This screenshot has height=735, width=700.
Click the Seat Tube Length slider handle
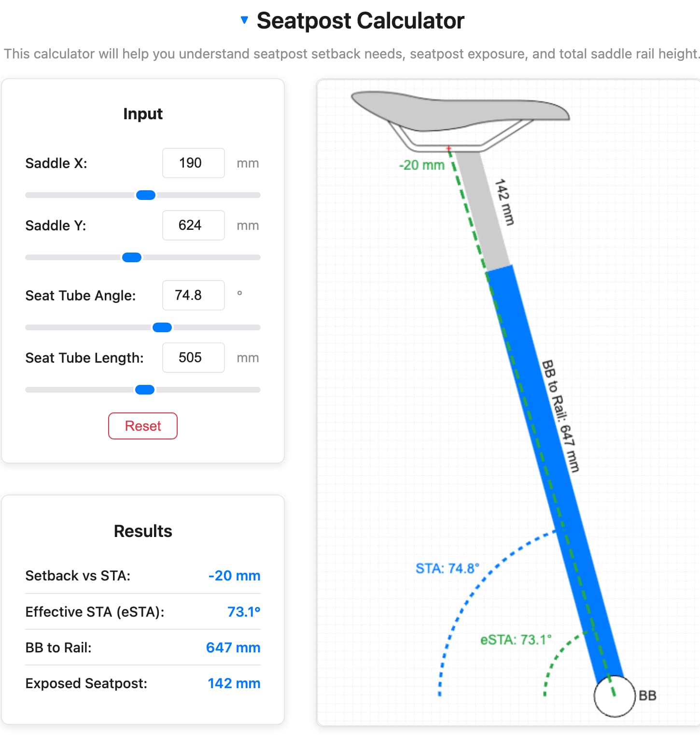coord(145,390)
